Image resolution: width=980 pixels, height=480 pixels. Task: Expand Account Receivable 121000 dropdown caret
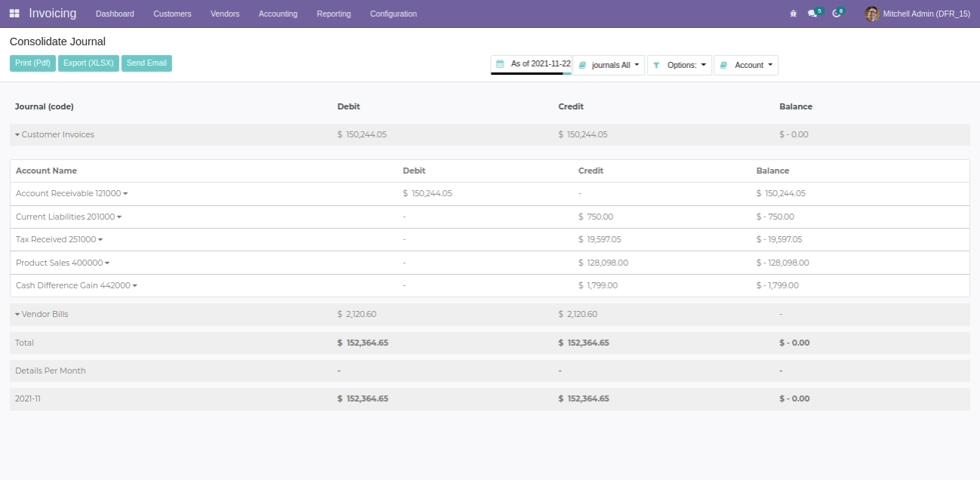[x=125, y=194]
